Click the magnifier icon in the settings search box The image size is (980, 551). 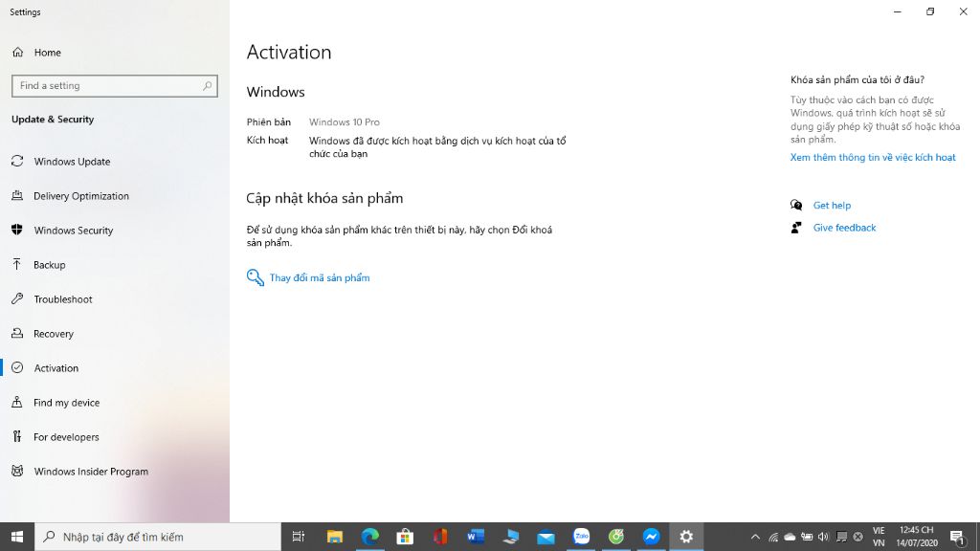tap(207, 85)
